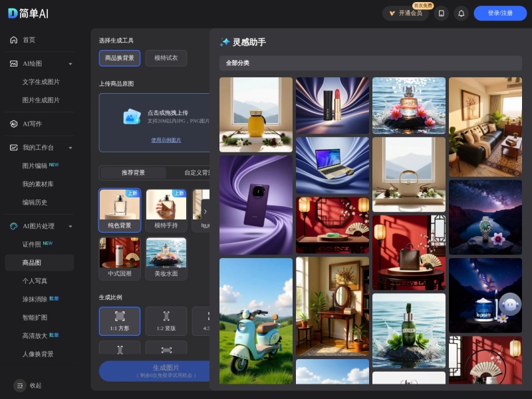Switch to the 自定义背景 tab
The image size is (532, 399).
tap(197, 173)
